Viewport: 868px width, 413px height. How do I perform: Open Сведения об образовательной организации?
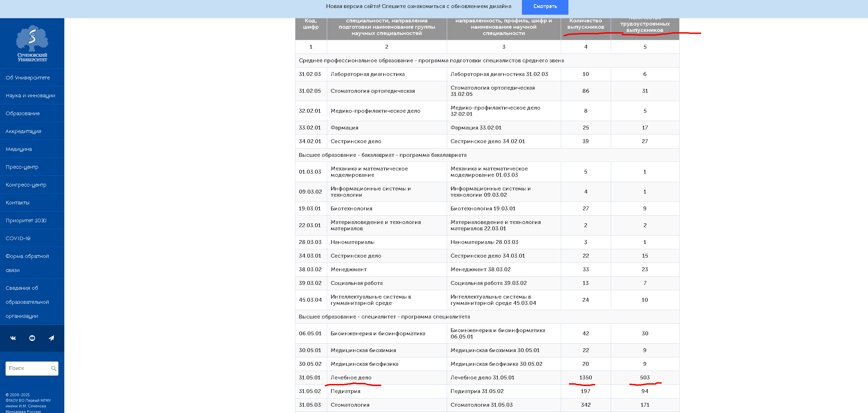[27, 302]
